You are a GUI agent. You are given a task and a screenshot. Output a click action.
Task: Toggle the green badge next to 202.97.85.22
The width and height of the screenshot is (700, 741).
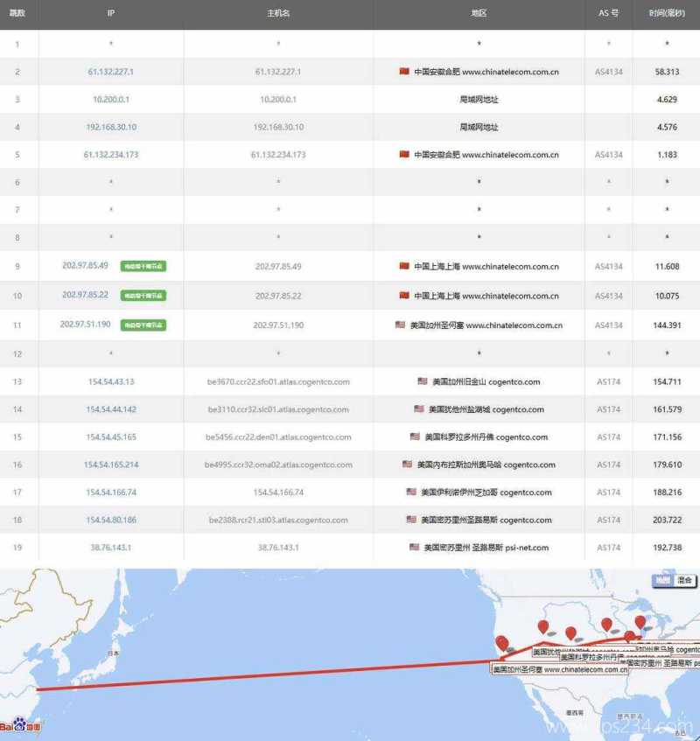(x=144, y=295)
